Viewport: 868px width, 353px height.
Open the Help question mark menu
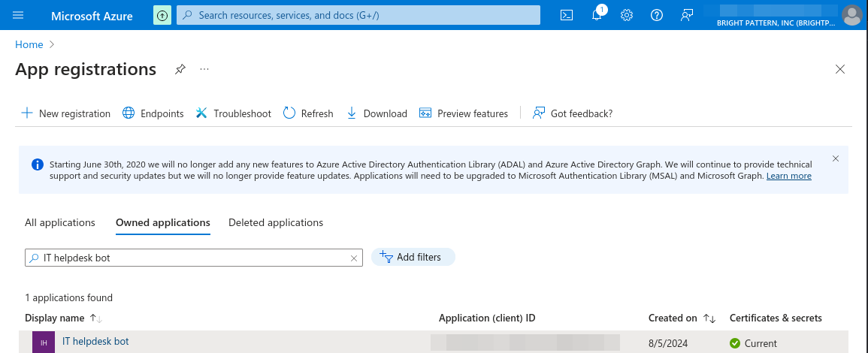pos(657,15)
